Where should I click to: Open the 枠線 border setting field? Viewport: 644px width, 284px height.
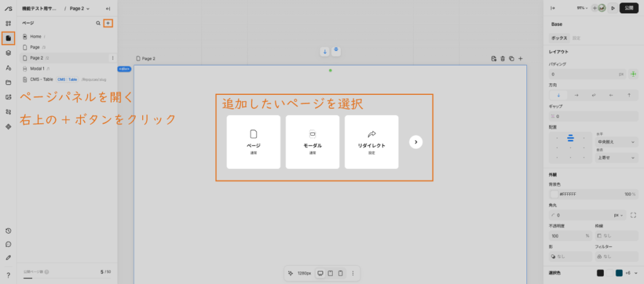(x=616, y=236)
